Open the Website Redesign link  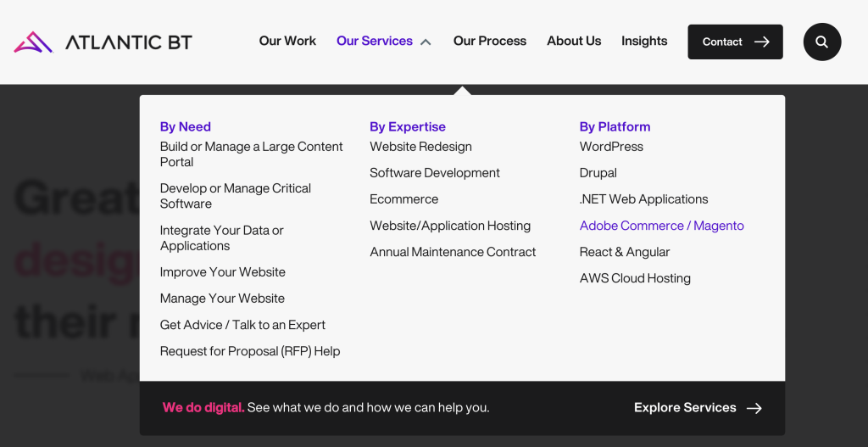tap(420, 147)
